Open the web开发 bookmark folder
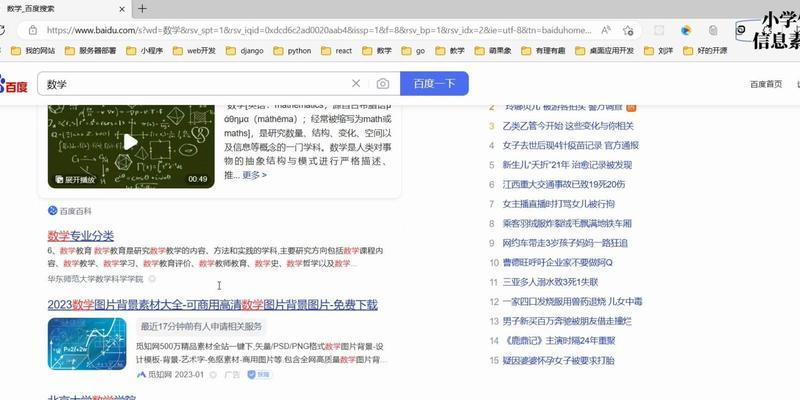800x400 pixels. point(194,51)
